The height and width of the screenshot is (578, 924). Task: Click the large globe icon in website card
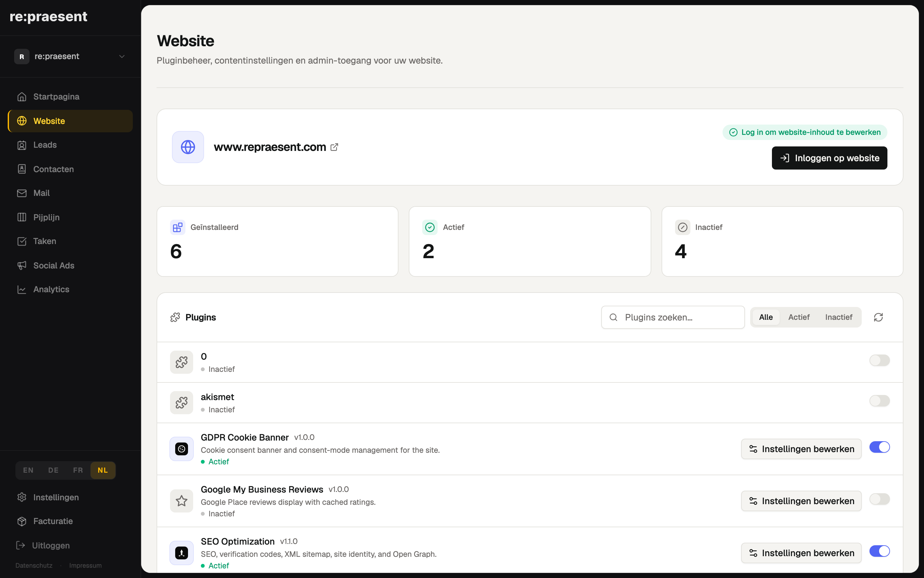[x=188, y=147]
